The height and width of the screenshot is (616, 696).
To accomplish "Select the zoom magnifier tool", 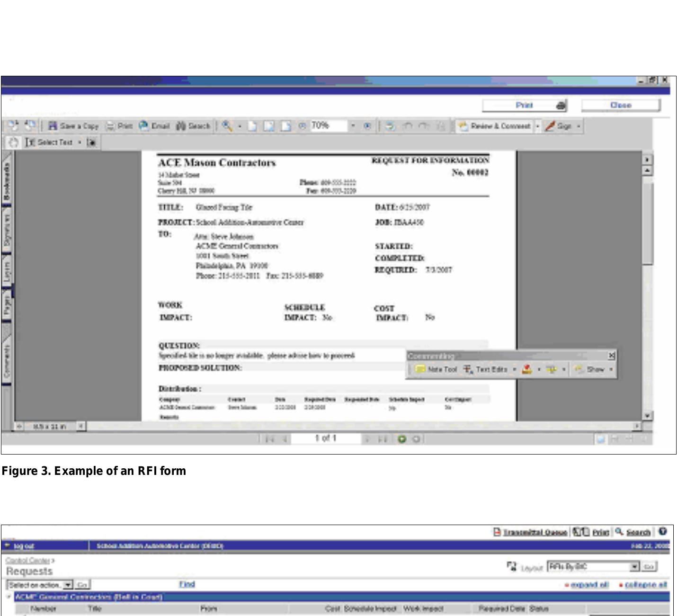I will click(x=228, y=126).
